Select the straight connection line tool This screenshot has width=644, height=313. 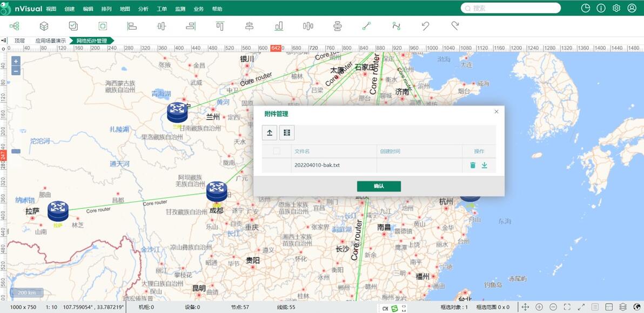[366, 26]
